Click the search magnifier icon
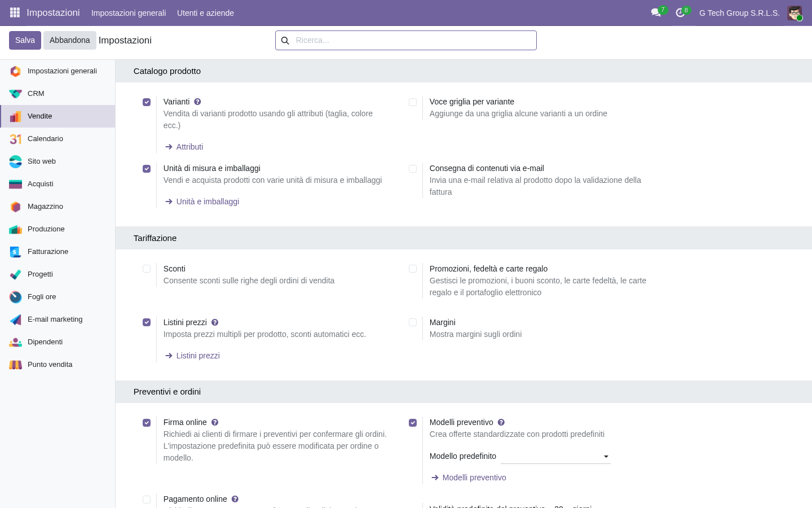The image size is (812, 508). (285, 41)
